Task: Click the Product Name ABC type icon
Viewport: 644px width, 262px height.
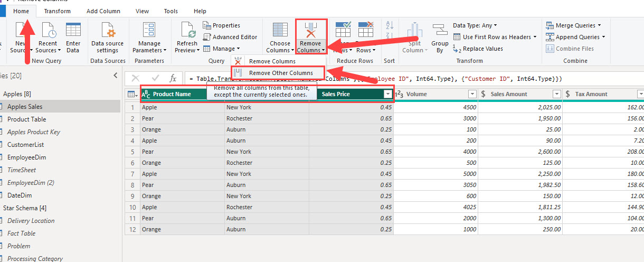Action: click(146, 94)
